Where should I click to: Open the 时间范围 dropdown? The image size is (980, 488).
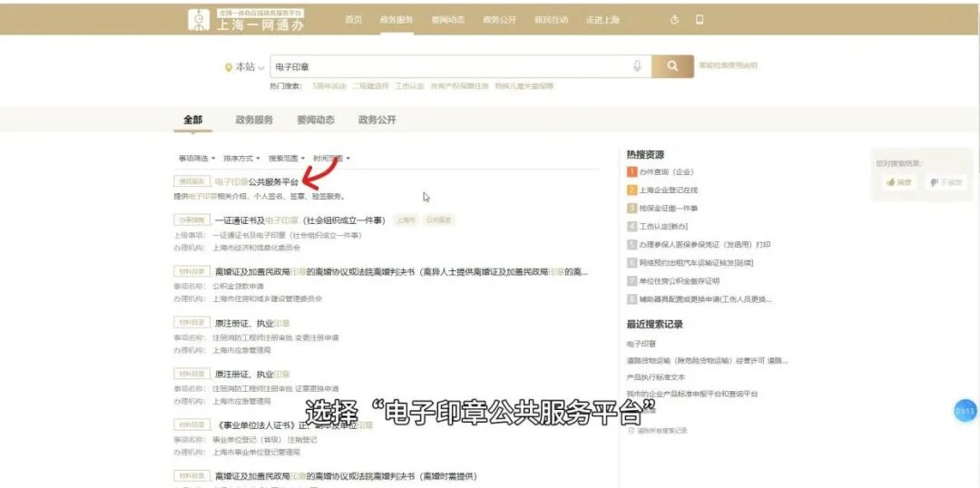(331, 159)
